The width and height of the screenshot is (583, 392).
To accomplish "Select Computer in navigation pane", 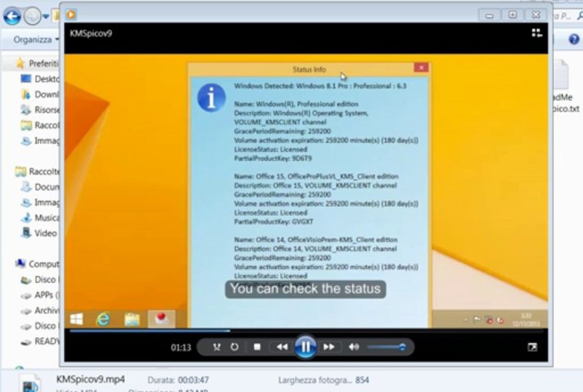I will [37, 264].
